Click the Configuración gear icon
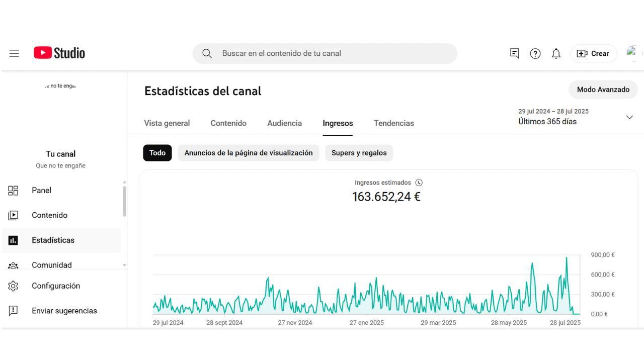The width and height of the screenshot is (644, 362). 13,286
